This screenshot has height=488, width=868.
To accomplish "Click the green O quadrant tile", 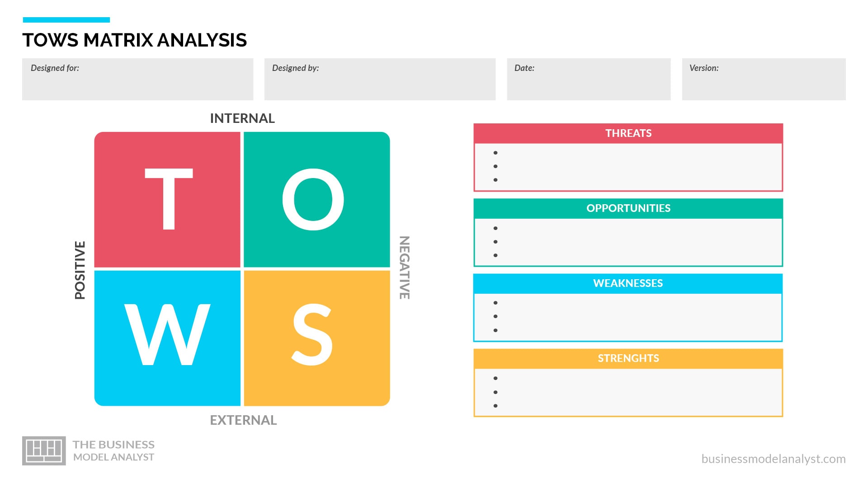I will tap(316, 199).
